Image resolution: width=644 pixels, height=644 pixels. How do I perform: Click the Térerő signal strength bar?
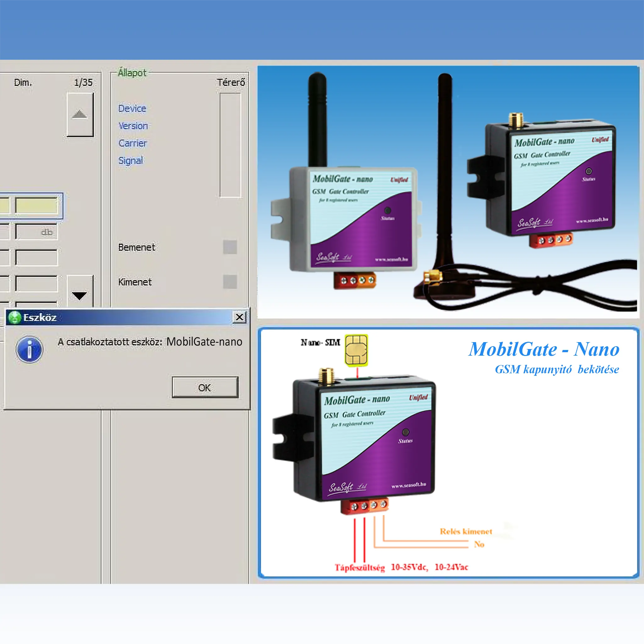tap(230, 145)
